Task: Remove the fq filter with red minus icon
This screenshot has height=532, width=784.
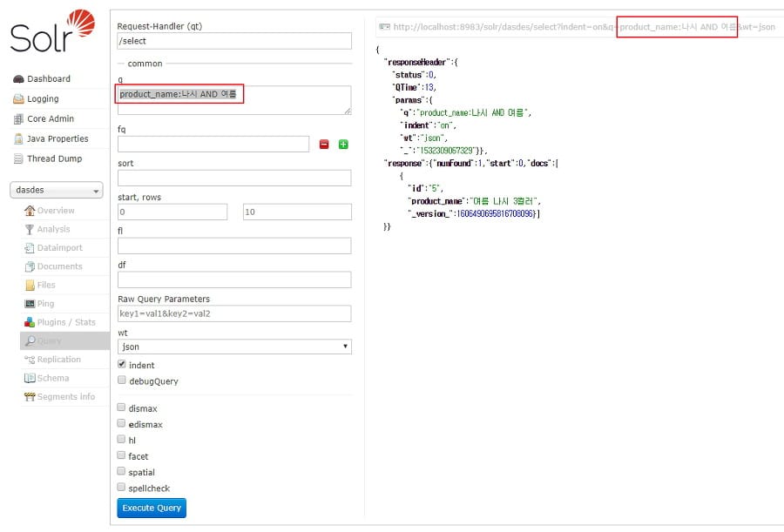Action: (324, 145)
